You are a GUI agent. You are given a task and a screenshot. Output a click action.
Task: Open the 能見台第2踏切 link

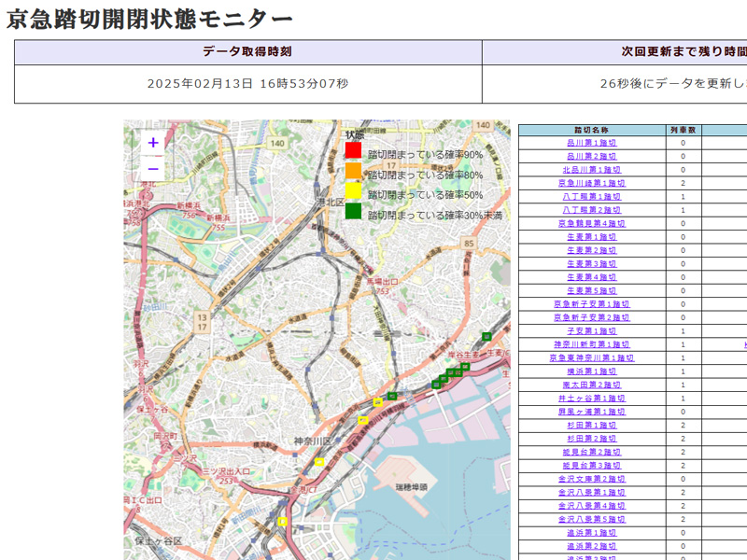(x=592, y=452)
